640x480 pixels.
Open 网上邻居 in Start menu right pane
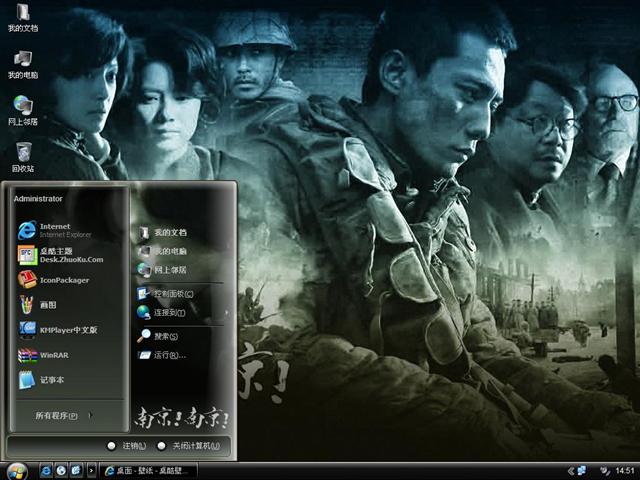click(x=162, y=270)
